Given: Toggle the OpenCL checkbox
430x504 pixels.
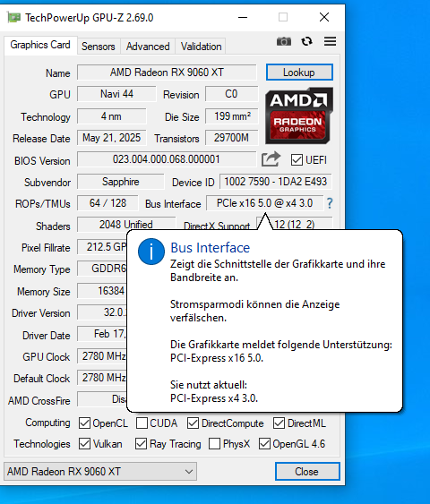Looking at the screenshot, I should [84, 423].
